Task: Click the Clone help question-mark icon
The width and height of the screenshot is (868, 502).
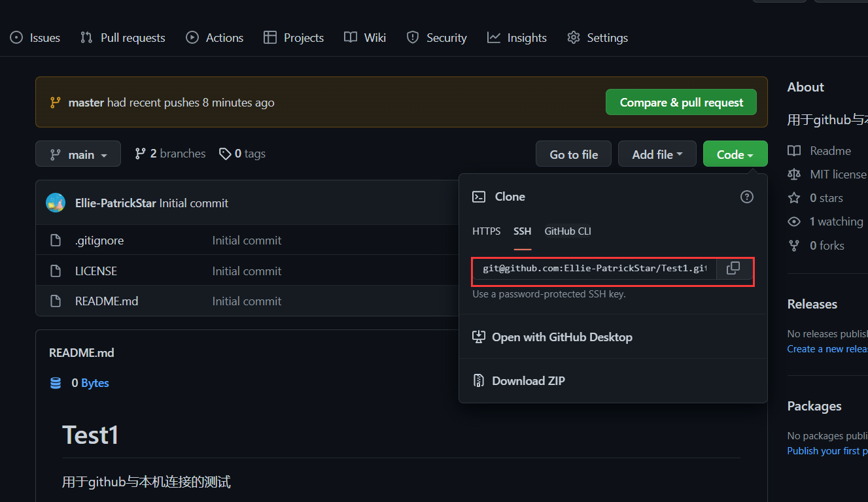Action: [746, 197]
